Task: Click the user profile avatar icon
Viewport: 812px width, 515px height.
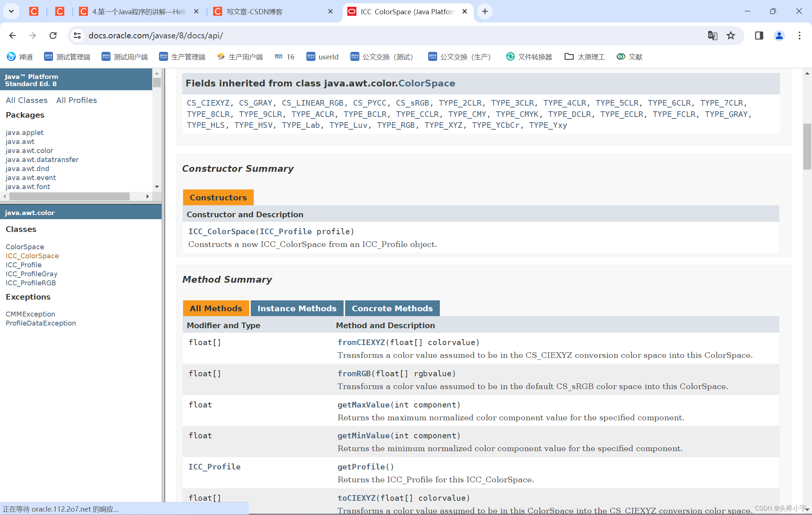Action: (x=779, y=35)
